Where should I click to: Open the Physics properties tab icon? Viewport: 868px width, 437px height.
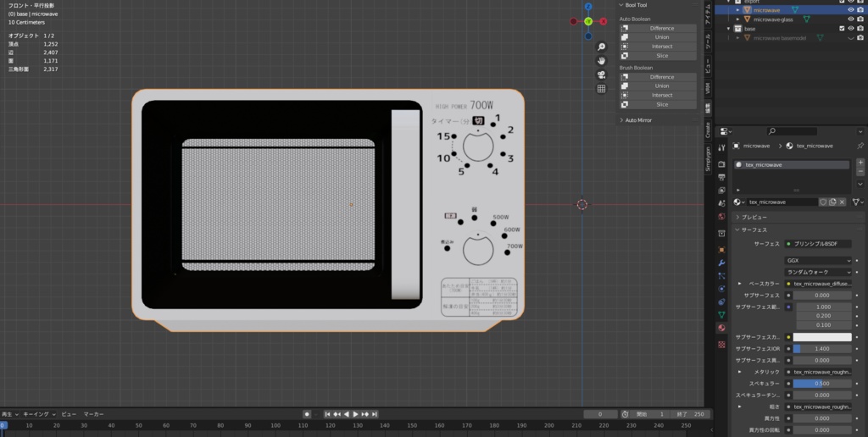721,289
